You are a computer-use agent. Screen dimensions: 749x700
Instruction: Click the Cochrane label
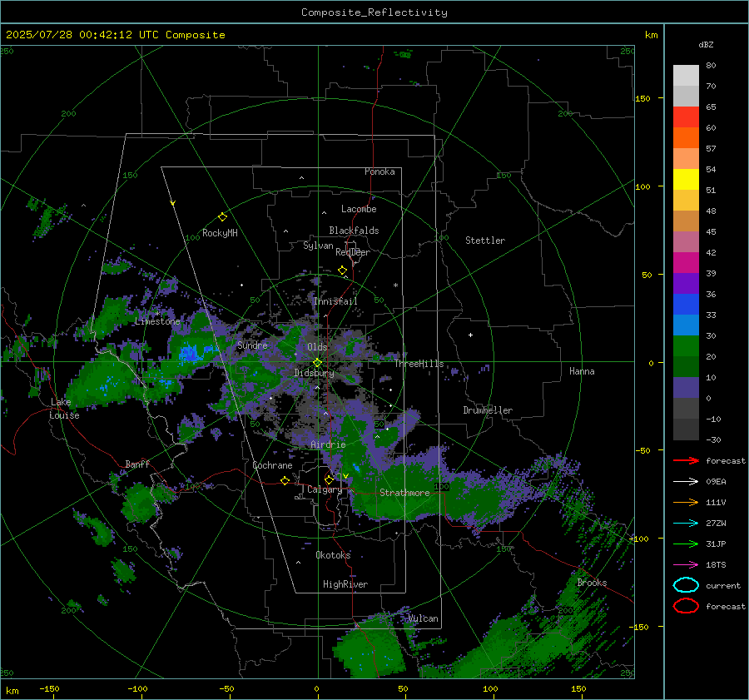click(x=272, y=465)
